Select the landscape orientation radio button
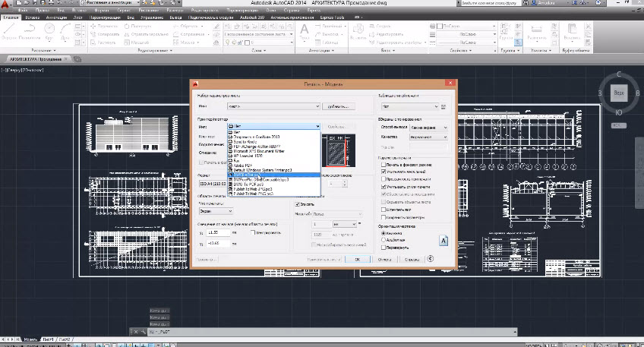 pos(383,241)
